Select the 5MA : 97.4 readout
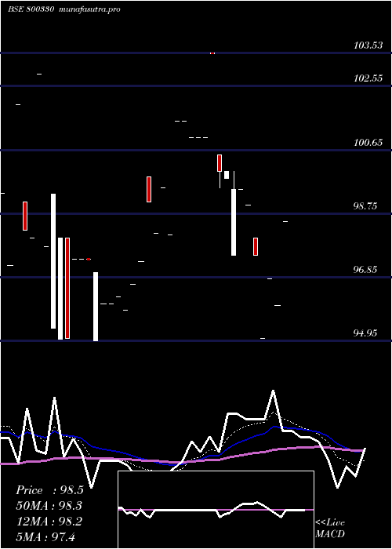Viewport: 392px width, 549px height. (45, 536)
